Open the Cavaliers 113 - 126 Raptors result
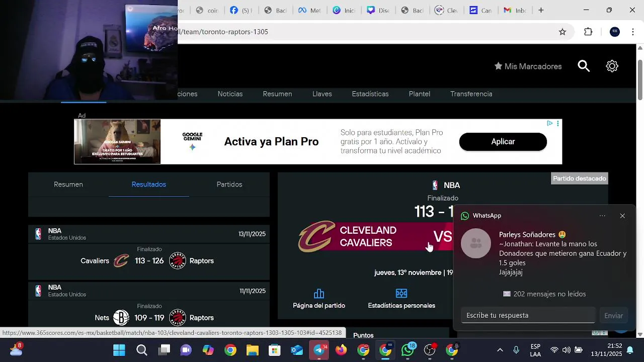Image resolution: width=644 pixels, height=362 pixels. [x=149, y=261]
